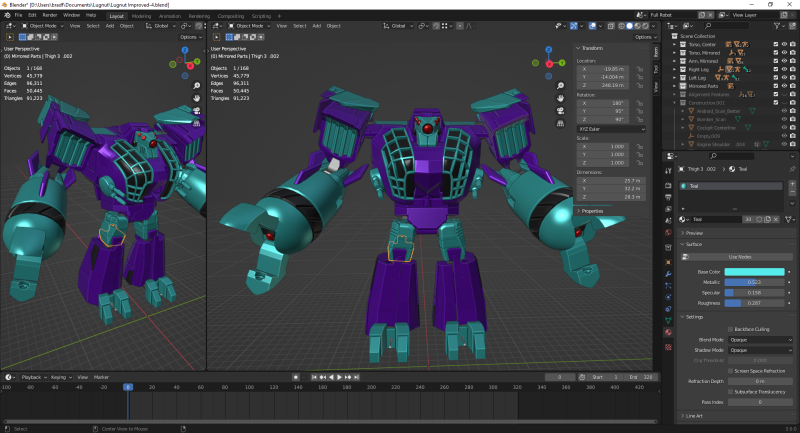The width and height of the screenshot is (800, 433).
Task: Open the Physics properties tab icon
Action: 668,297
